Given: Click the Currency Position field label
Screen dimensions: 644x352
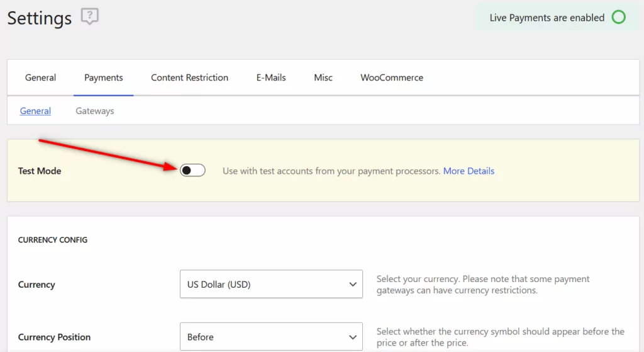Looking at the screenshot, I should point(55,337).
